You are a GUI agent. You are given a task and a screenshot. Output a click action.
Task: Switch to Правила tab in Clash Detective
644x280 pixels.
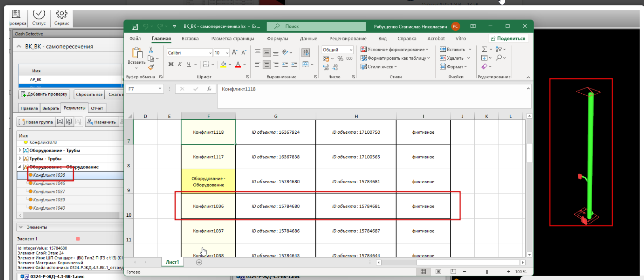(x=29, y=108)
